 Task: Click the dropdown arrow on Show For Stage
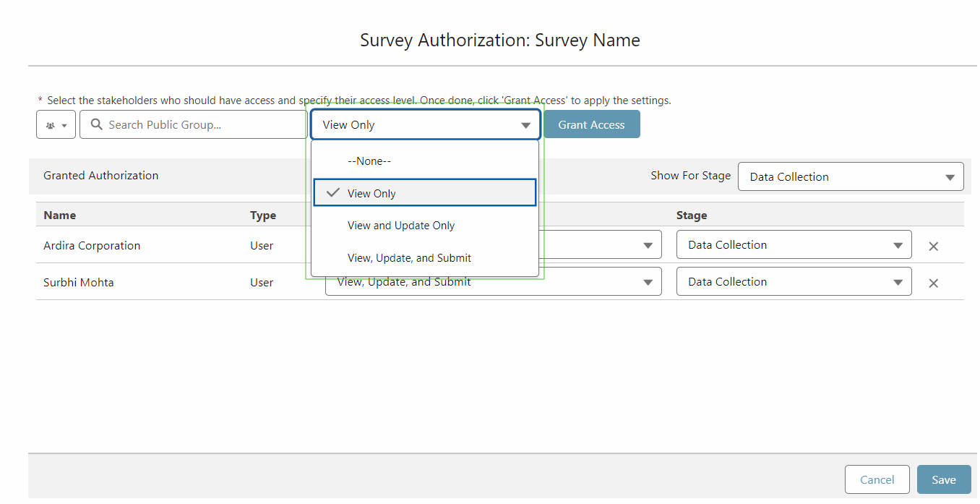(x=950, y=176)
